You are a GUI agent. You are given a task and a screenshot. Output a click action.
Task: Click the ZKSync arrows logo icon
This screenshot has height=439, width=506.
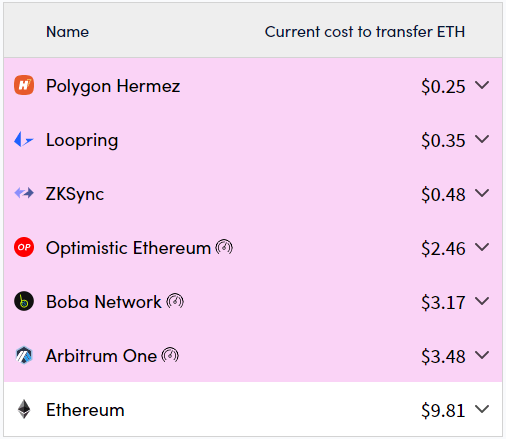[24, 193]
